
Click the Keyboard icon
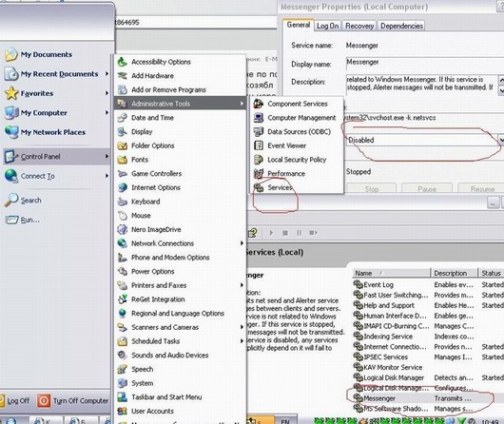[x=122, y=202]
